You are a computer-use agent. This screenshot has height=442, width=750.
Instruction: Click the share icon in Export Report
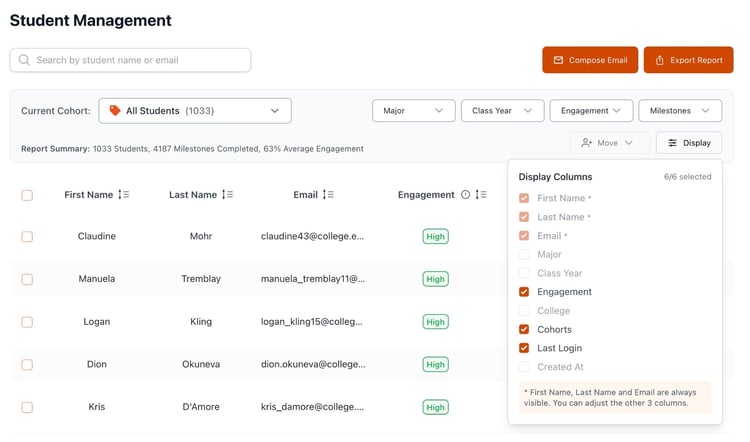point(659,60)
